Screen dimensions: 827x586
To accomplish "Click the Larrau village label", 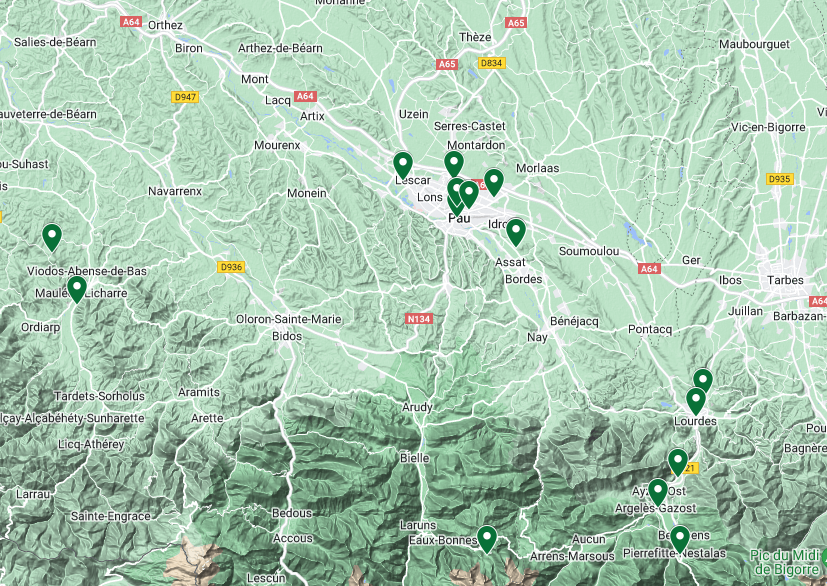I will click(x=33, y=494).
